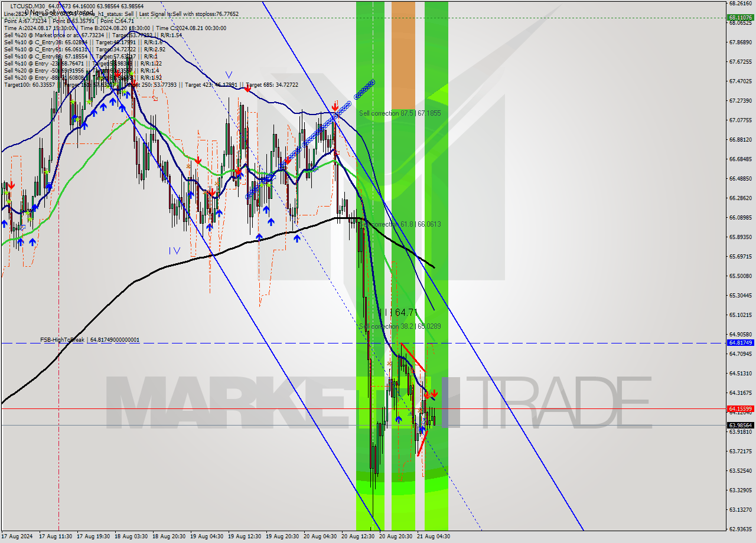Click the 67.86960 price axis value

pos(740,42)
